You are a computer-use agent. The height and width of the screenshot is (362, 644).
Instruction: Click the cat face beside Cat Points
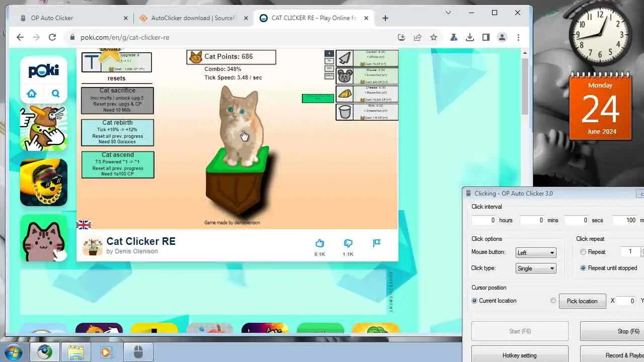coord(195,57)
